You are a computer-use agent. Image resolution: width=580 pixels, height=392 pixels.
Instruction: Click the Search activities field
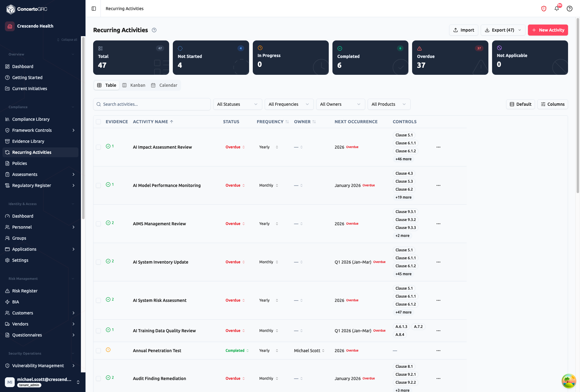pyautogui.click(x=152, y=104)
